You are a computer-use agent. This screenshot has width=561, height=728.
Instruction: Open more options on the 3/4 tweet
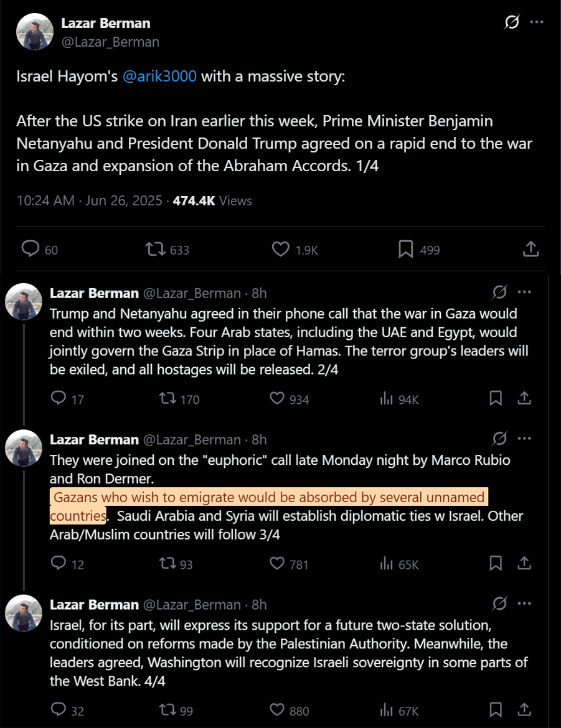coord(524,438)
